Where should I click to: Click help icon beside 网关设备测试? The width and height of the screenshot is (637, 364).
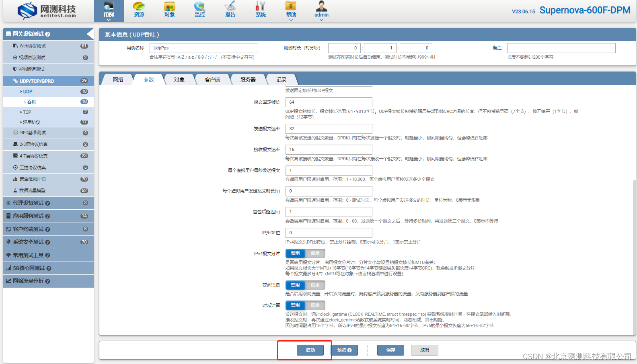click(x=48, y=34)
